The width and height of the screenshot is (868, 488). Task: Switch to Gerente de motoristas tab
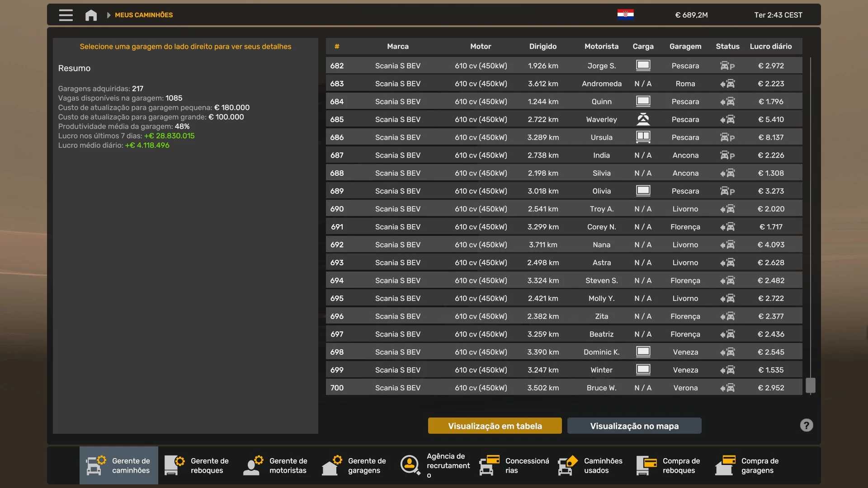coord(276,465)
